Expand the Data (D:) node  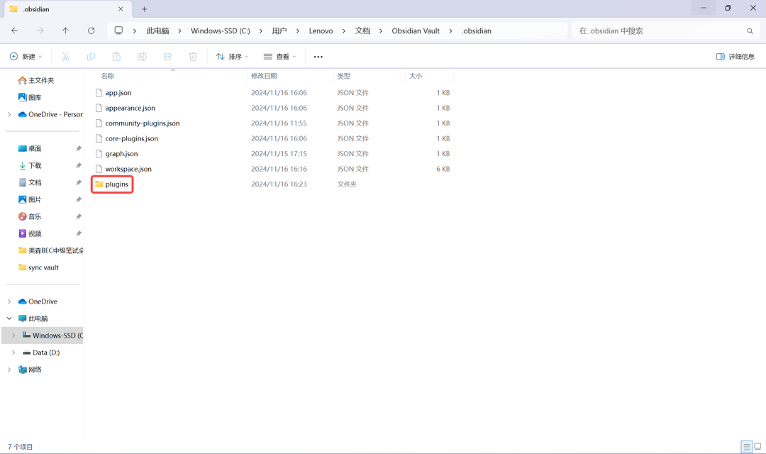tap(13, 352)
